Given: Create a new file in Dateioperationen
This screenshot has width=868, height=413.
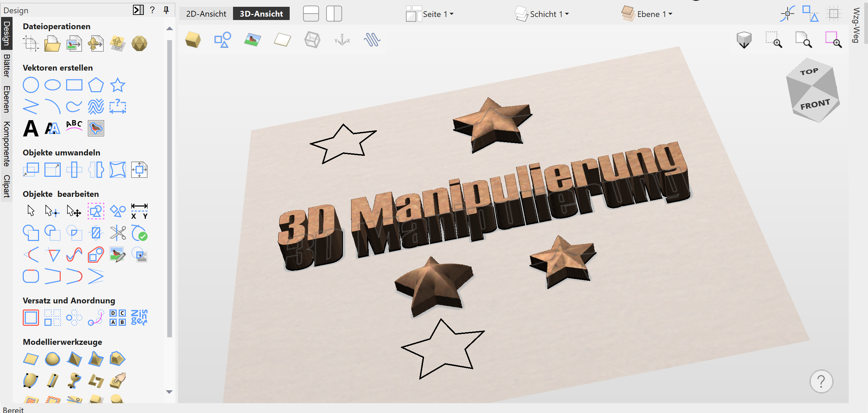Looking at the screenshot, I should 31,44.
